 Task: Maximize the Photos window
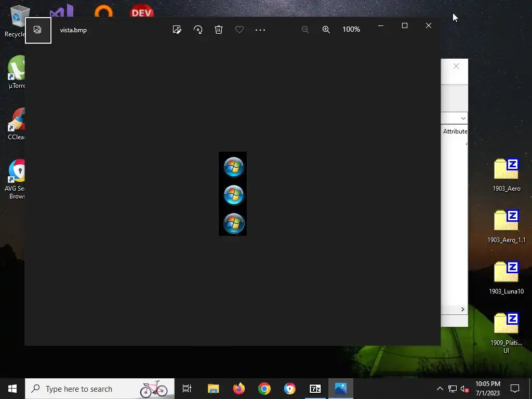tap(404, 26)
